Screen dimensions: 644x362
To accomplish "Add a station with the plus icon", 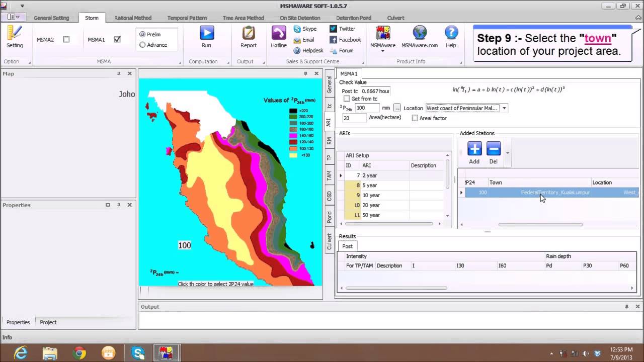I will click(474, 149).
